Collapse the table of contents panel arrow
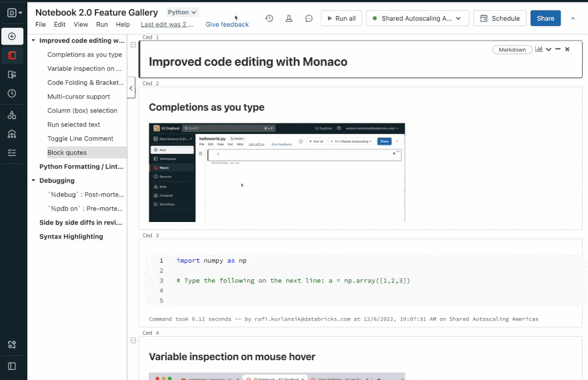588x380 pixels. 131,88
